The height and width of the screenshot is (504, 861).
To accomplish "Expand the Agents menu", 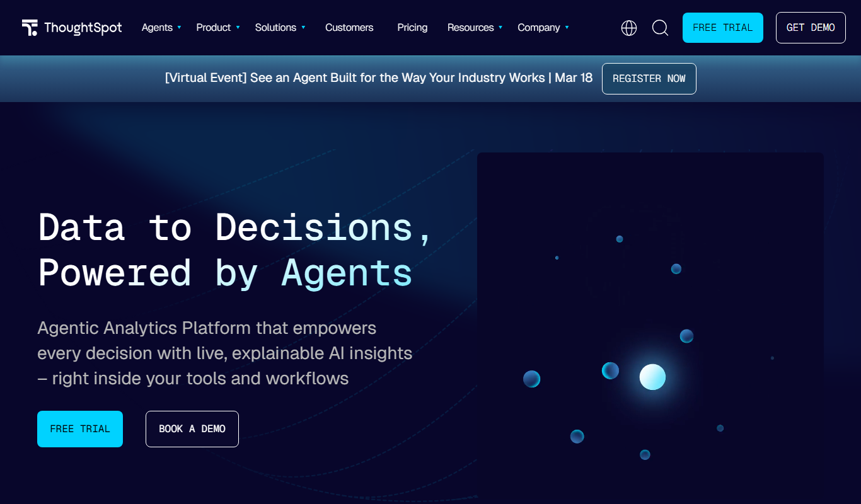I will click(161, 28).
